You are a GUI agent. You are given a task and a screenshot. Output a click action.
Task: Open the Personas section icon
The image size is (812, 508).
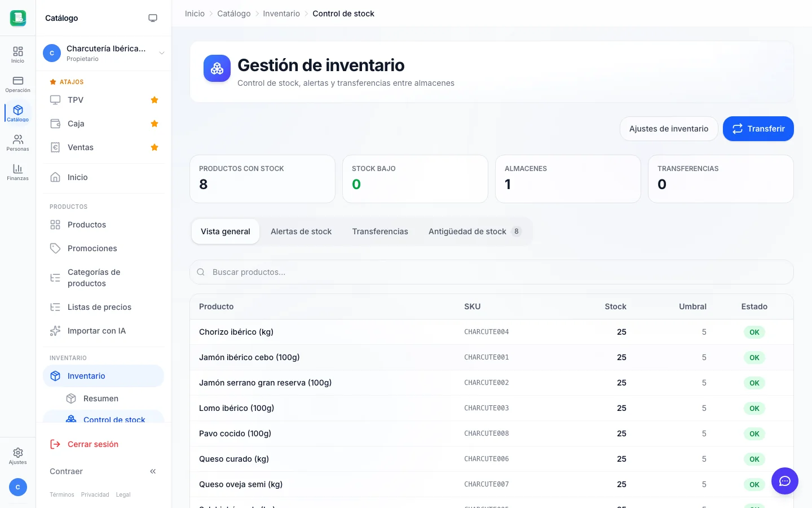point(17,143)
